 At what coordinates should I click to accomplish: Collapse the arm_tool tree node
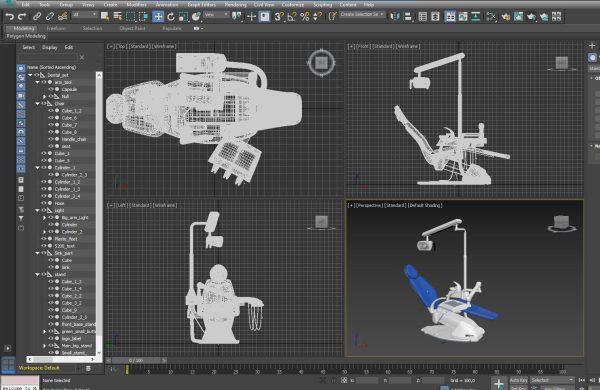click(x=38, y=82)
